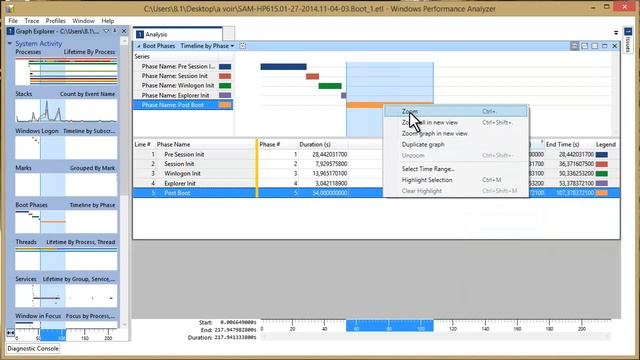Click the Line # column header
640x360 pixels.
pos(142,144)
